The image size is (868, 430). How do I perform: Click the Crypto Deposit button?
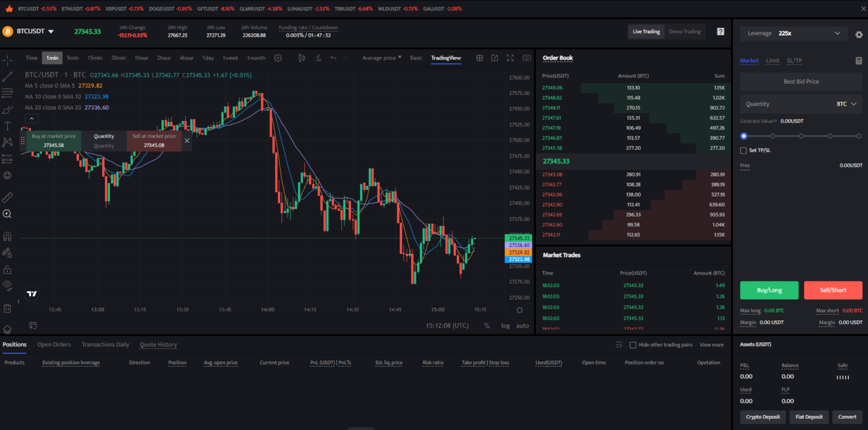[763, 417]
